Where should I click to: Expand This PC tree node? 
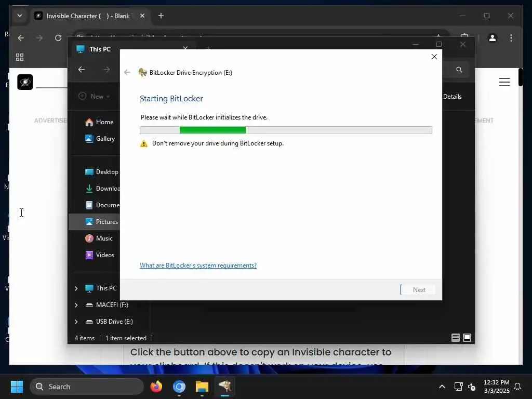pos(76,288)
